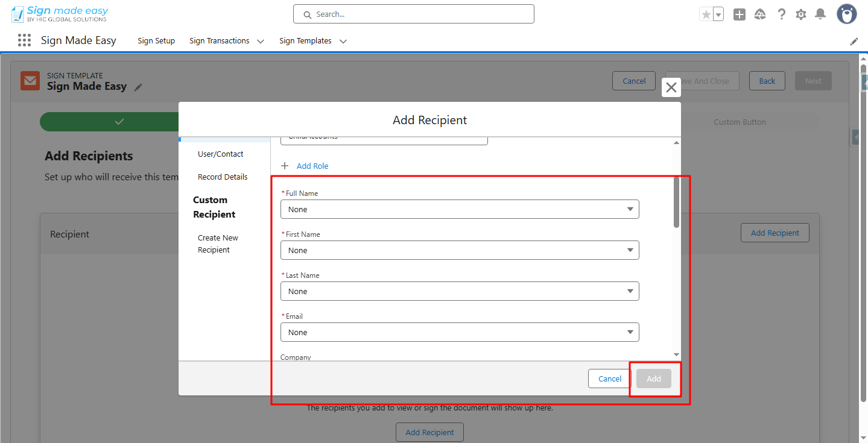Open the user avatar profile icon
This screenshot has width=868, height=443.
(x=846, y=14)
